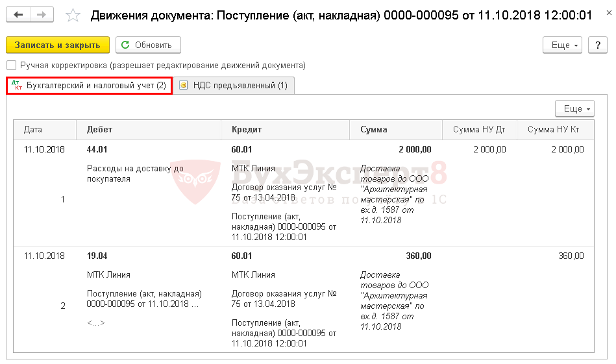Click the green refresh icon on Обновить
The height and width of the screenshot is (364, 616).
[x=125, y=45]
